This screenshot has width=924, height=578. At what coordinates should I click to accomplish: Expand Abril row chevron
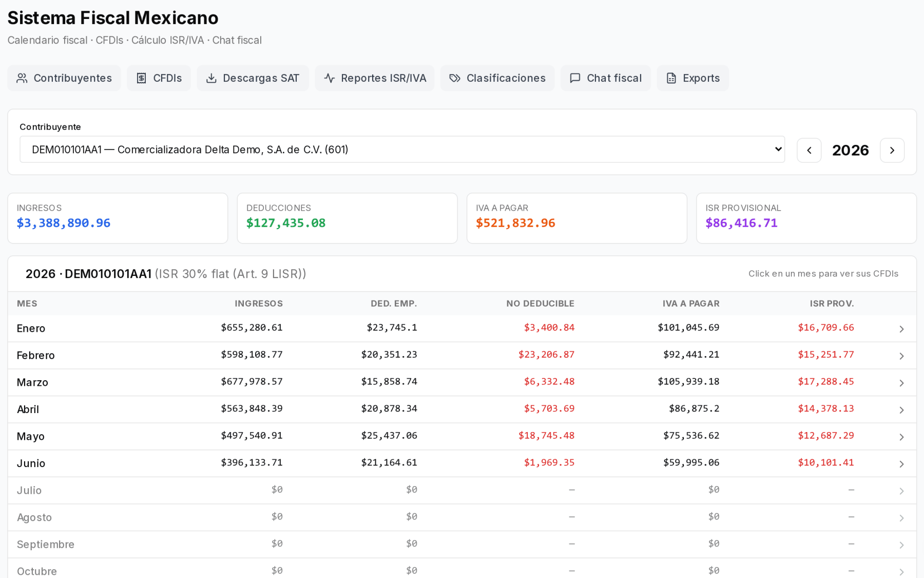[x=901, y=410]
